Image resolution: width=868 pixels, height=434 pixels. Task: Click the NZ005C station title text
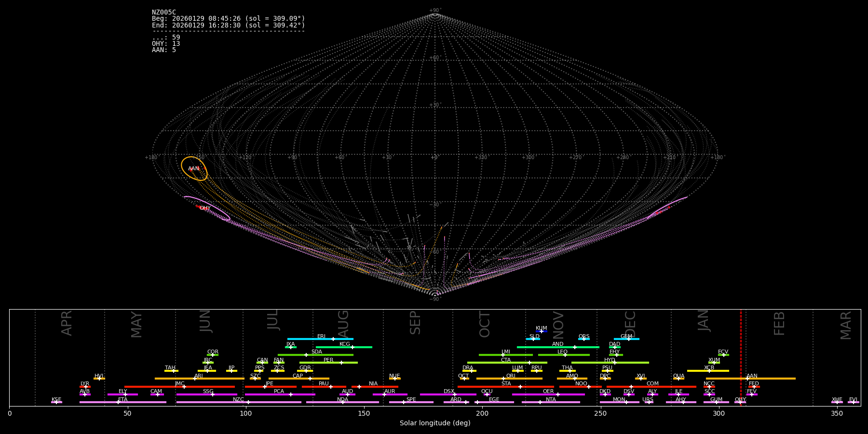(x=164, y=13)
